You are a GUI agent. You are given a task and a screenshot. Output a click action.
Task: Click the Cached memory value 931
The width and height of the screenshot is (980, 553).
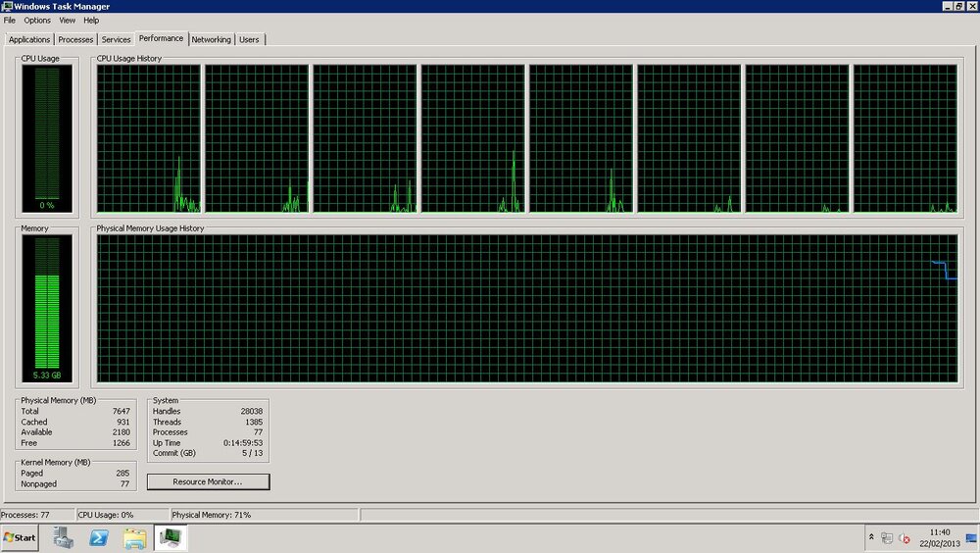click(x=123, y=422)
